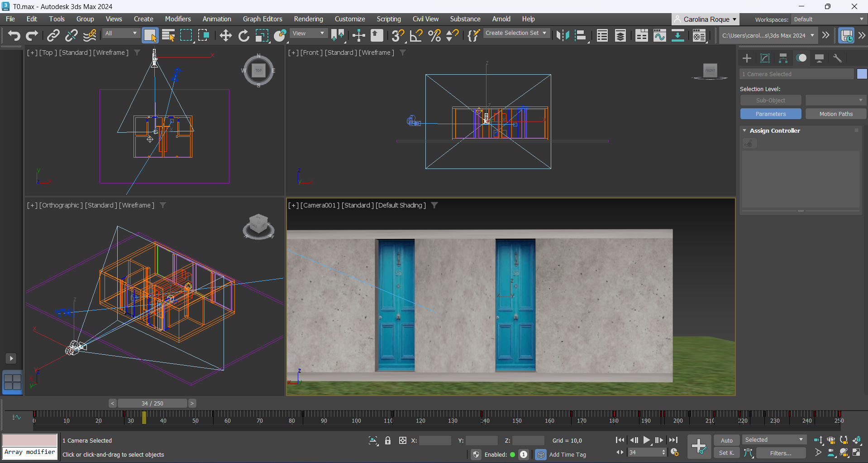The width and height of the screenshot is (868, 463).
Task: Expand Create Selection Set dropdown
Action: coord(544,33)
